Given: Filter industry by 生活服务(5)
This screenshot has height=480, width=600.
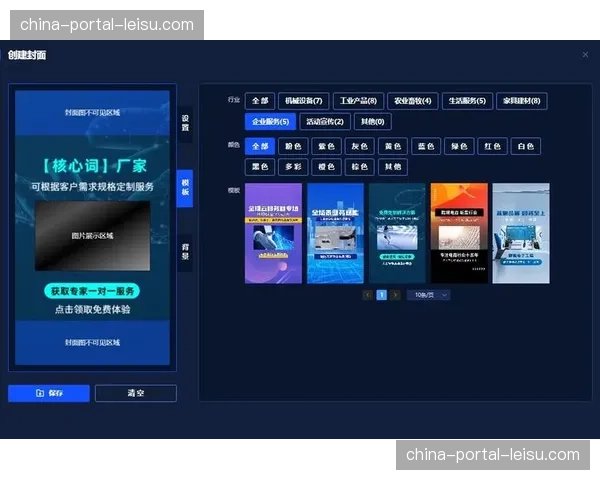Looking at the screenshot, I should [467, 101].
